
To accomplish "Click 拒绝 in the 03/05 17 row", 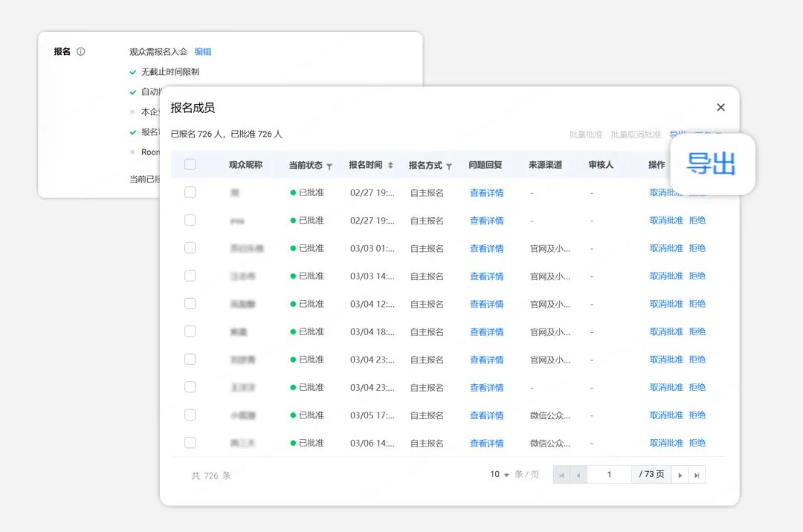I will point(697,415).
